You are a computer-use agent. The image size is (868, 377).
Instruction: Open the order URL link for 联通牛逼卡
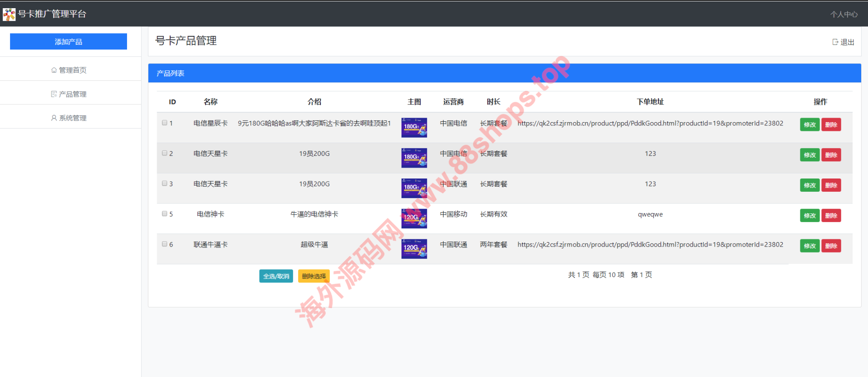650,245
